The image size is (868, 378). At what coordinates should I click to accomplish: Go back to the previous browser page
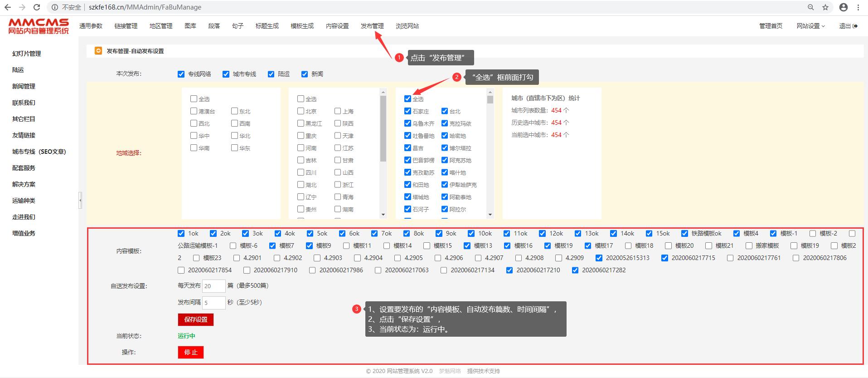click(x=8, y=7)
